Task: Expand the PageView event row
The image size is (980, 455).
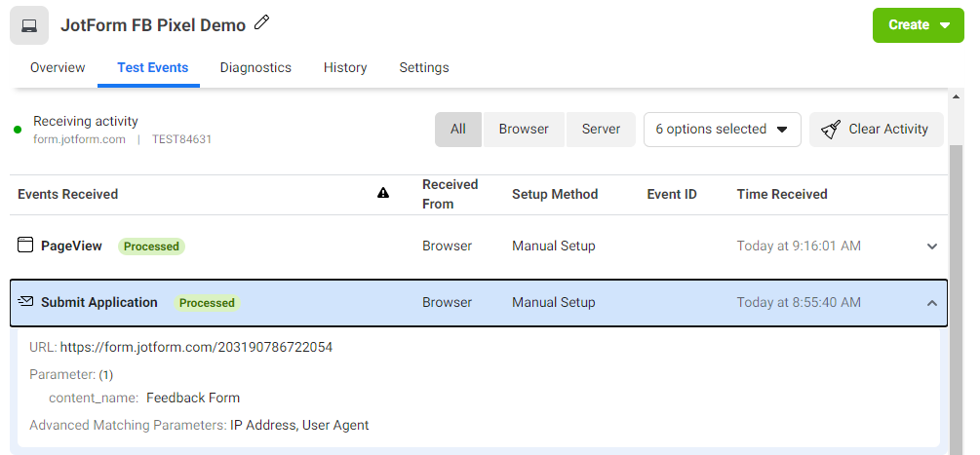Action: pos(932,246)
